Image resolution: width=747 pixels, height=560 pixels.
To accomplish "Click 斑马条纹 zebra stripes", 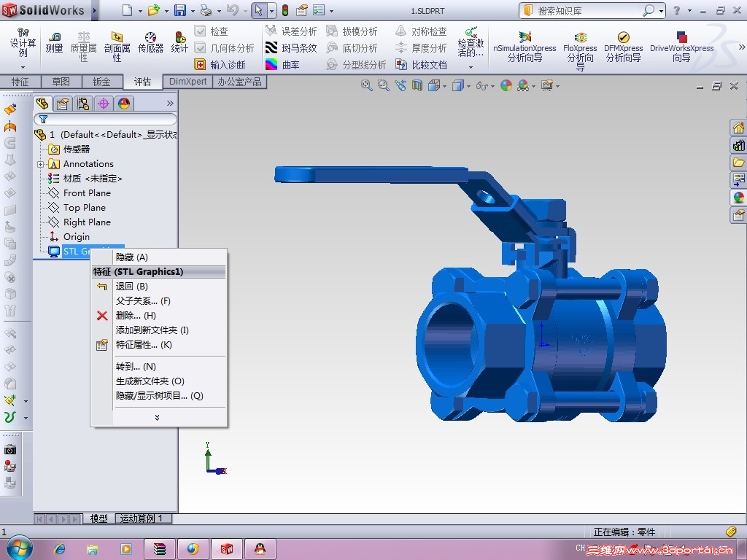I will 291,48.
